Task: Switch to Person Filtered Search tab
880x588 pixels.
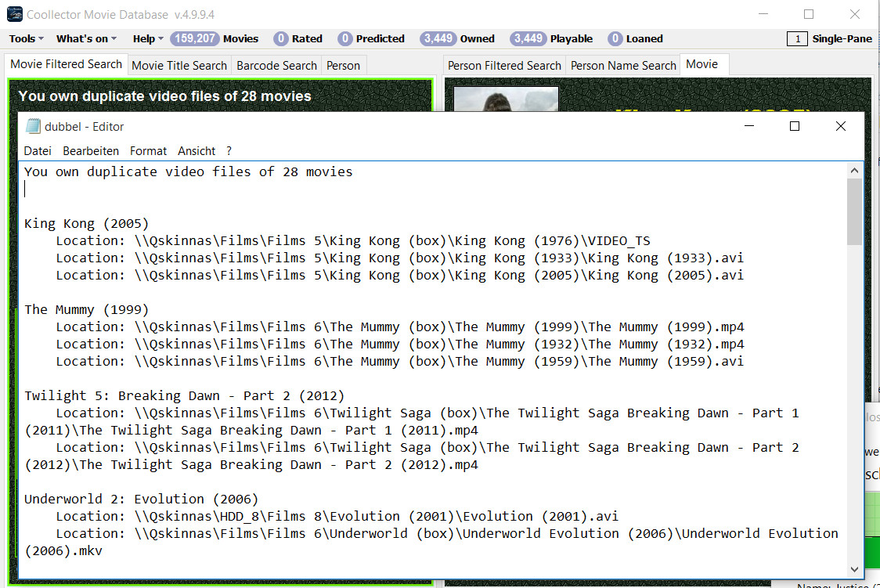Action: click(x=504, y=66)
